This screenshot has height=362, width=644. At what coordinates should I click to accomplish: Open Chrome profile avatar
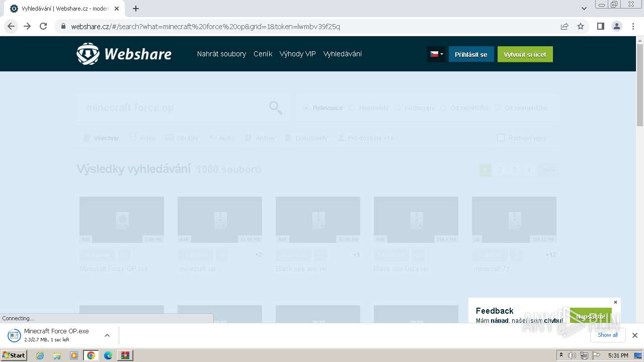pyautogui.click(x=616, y=26)
